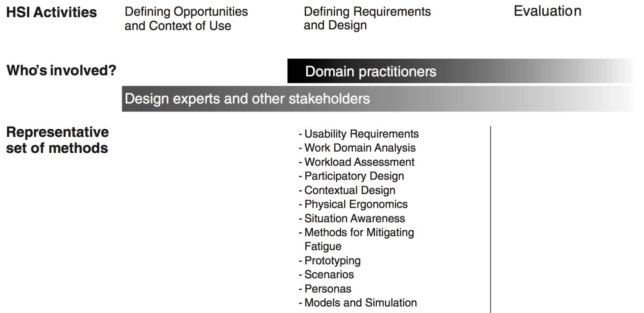The height and width of the screenshot is (313, 644).
Task: Click Design experts and other stakeholders bar
Action: click(x=378, y=99)
